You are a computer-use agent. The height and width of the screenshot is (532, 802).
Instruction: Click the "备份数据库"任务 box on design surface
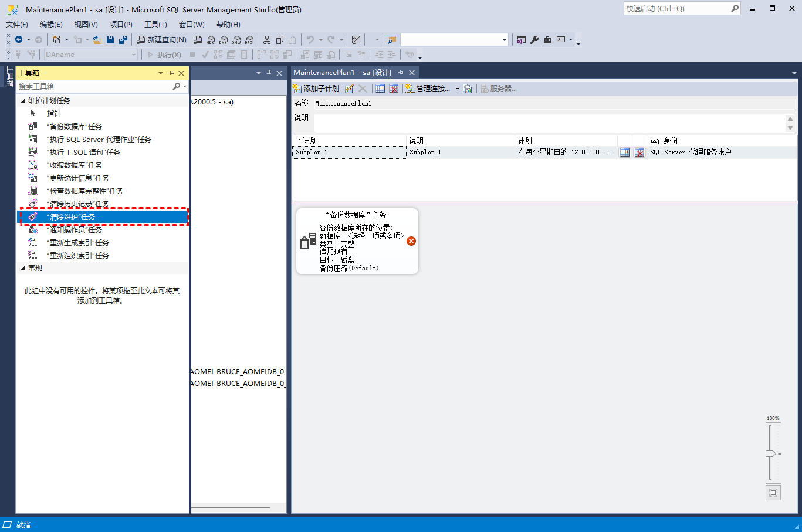[357, 241]
